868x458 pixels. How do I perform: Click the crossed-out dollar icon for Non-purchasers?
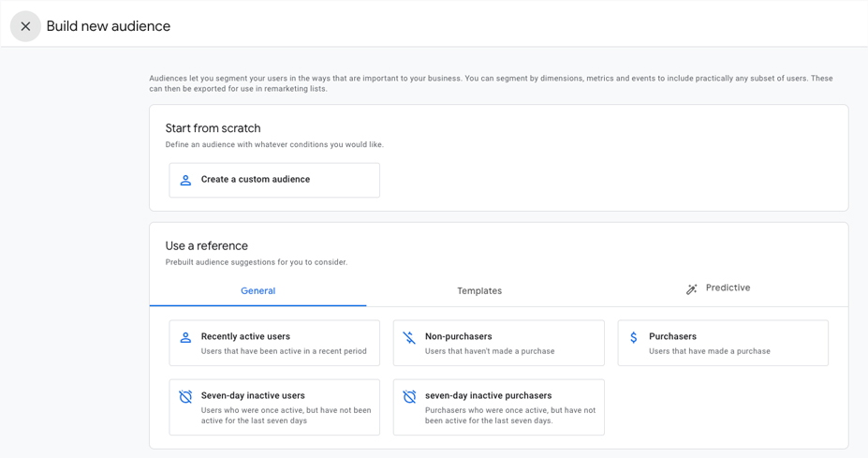409,337
